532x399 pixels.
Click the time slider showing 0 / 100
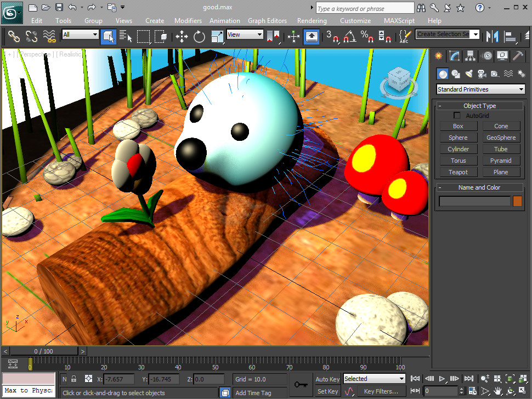coord(44,351)
